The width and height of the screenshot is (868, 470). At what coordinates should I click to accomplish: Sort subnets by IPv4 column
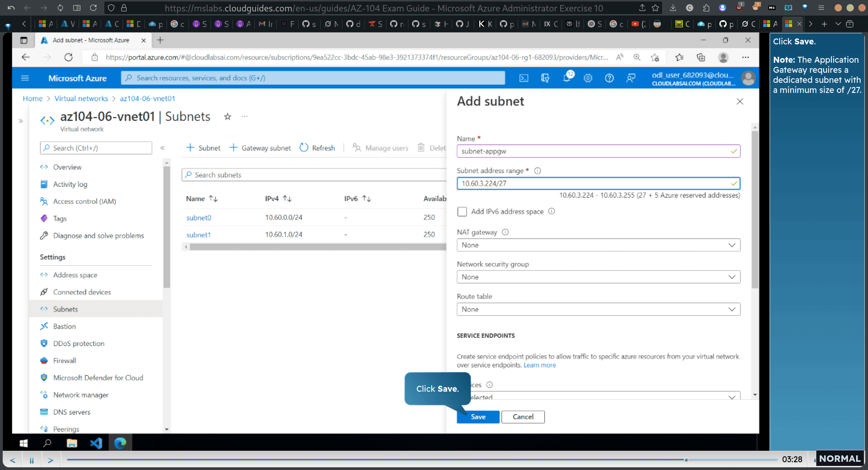tap(278, 199)
